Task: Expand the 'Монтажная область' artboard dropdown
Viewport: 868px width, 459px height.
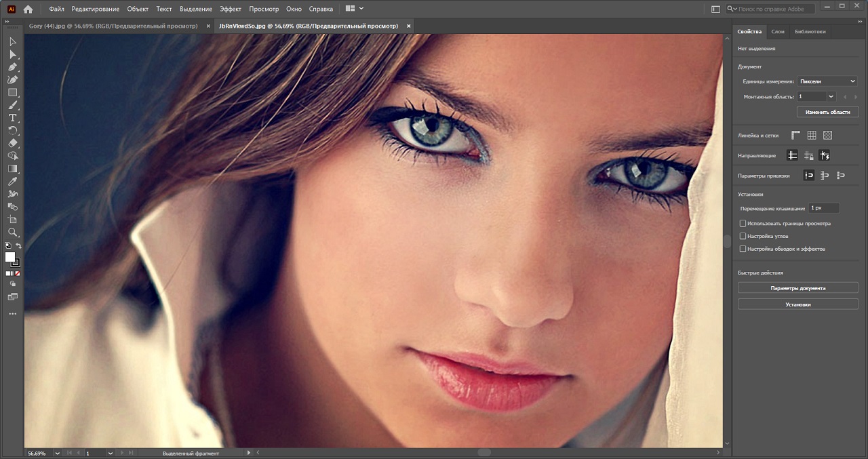Action: [831, 96]
